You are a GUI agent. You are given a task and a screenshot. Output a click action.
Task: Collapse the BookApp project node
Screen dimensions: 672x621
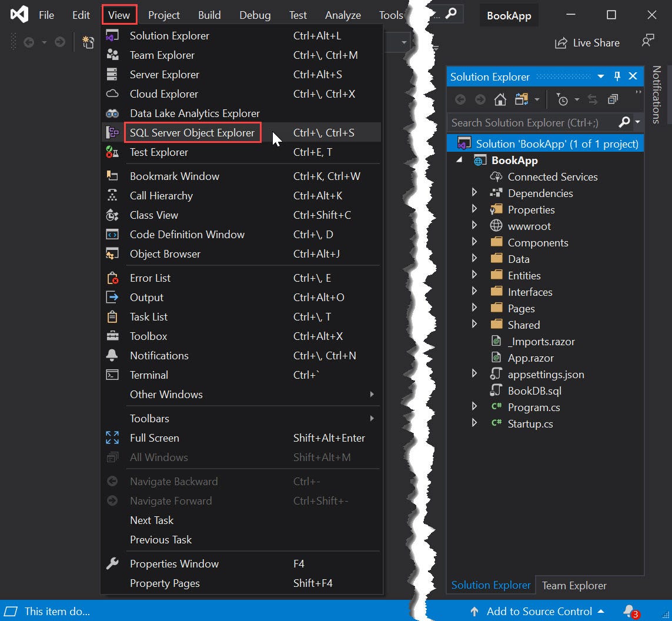point(459,159)
